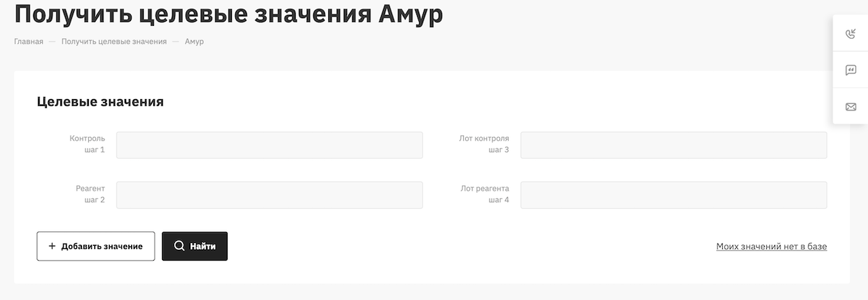Click the envelope mail icon
Viewport: 868px width, 300px height.
[x=850, y=107]
